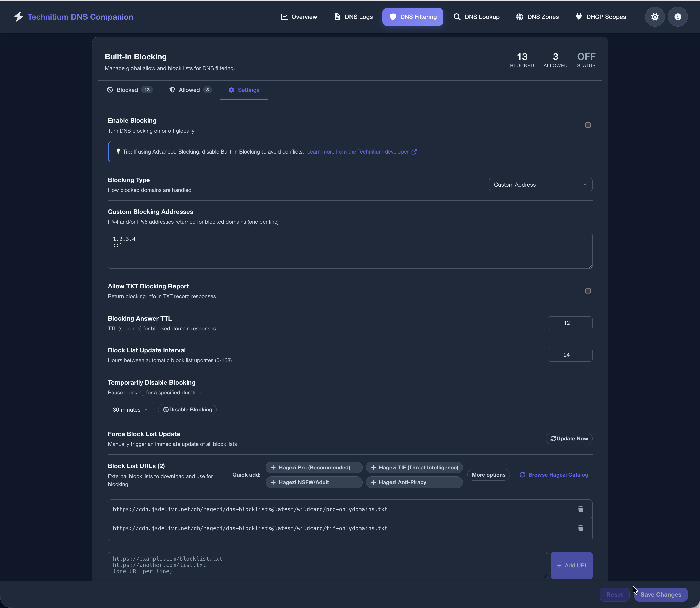The height and width of the screenshot is (608, 700).
Task: Delete the pro-onlydomains.txt block list entry
Action: [580, 509]
